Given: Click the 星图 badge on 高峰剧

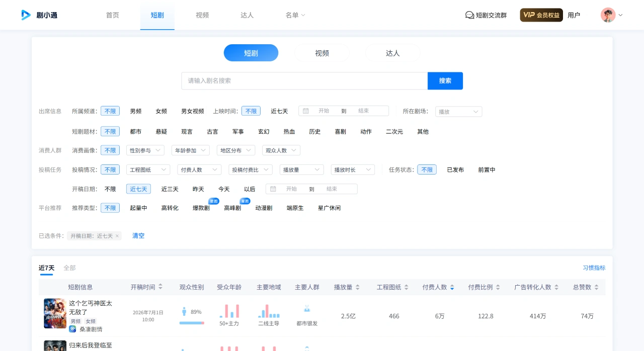Looking at the screenshot, I should click(x=245, y=201).
